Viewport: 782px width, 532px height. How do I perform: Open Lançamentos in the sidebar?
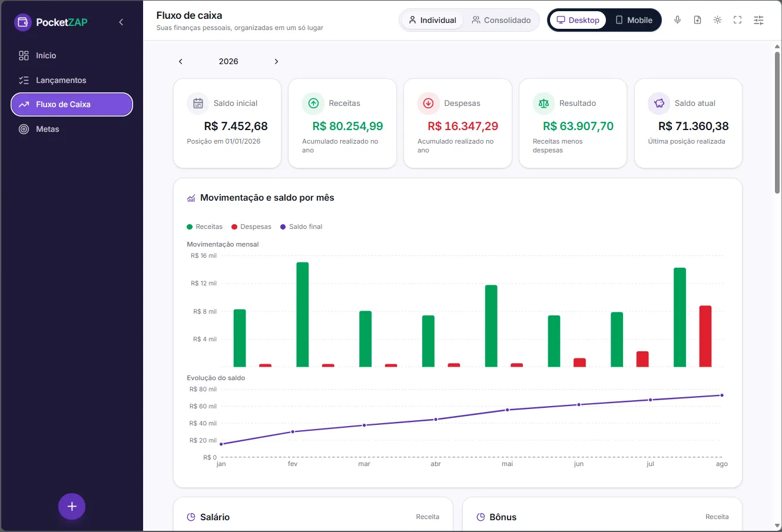click(72, 80)
